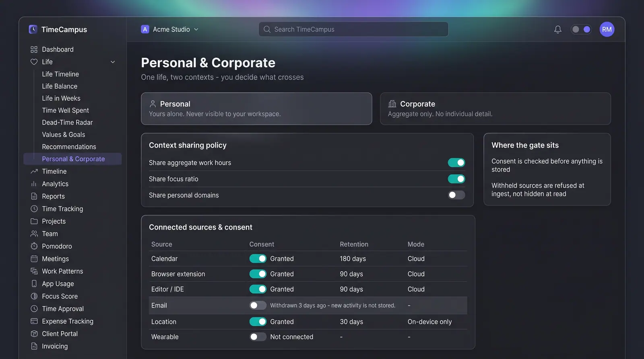The height and width of the screenshot is (359, 644).
Task: Turn off Share focus ratio
Action: (456, 179)
